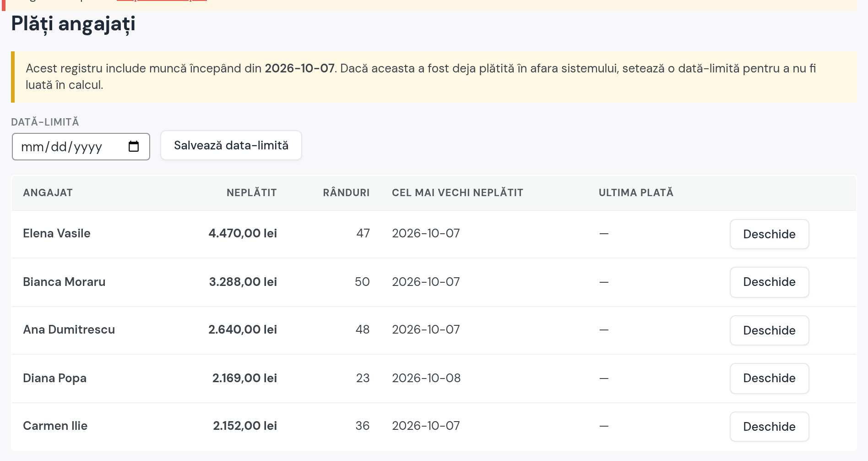Viewport: 868px width, 461px height.
Task: Click the Rânduri column header
Action: [x=346, y=192]
